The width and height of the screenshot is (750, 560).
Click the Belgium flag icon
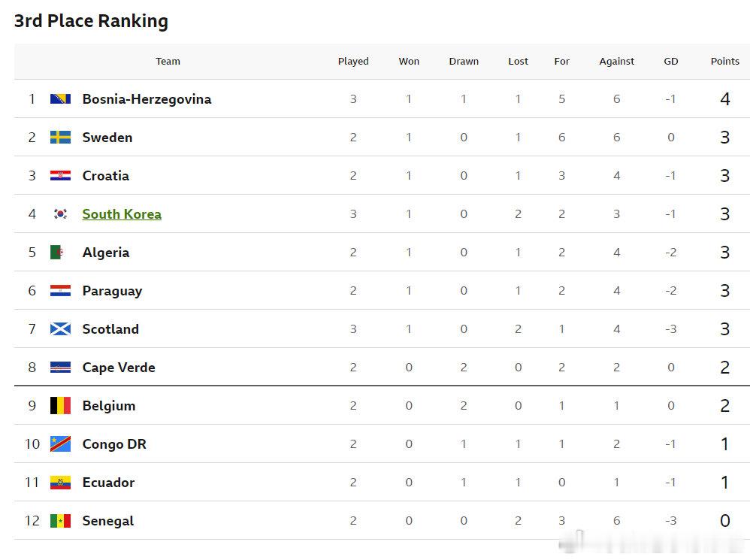(x=60, y=406)
